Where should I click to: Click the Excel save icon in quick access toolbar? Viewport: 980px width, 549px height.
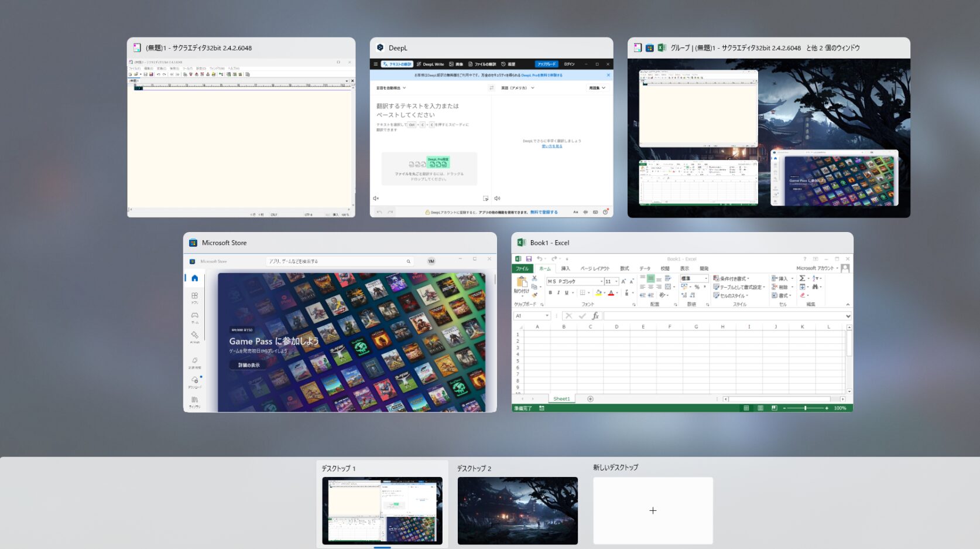pos(529,259)
